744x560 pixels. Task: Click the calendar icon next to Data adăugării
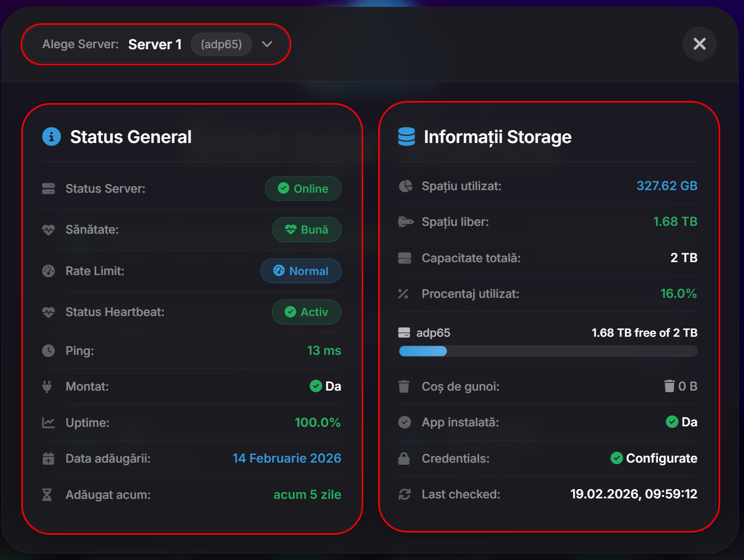pyautogui.click(x=48, y=458)
